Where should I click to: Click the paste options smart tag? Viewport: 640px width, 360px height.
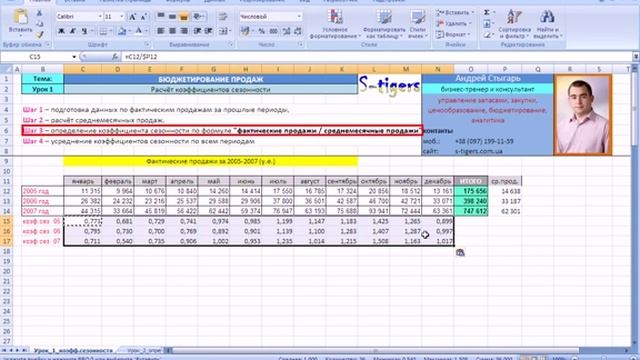coord(460,253)
